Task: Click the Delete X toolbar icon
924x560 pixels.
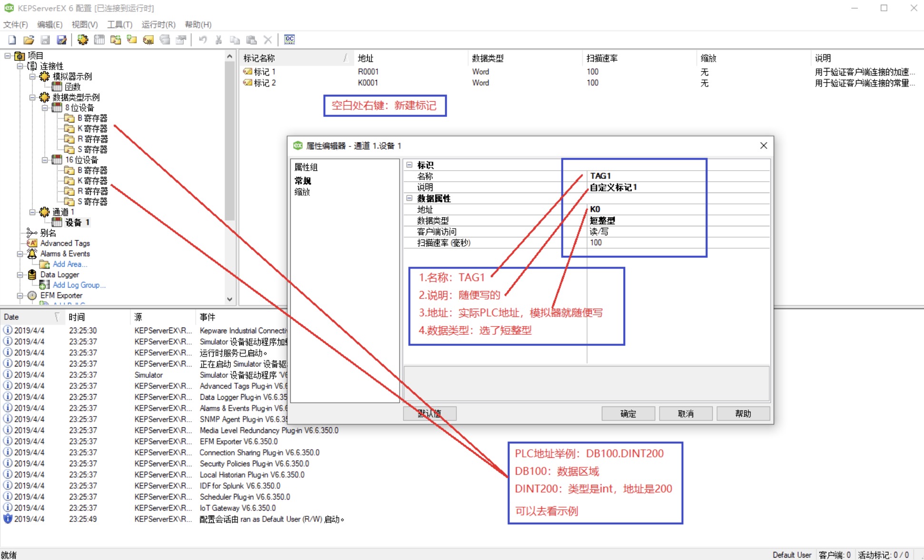Action: pyautogui.click(x=268, y=40)
